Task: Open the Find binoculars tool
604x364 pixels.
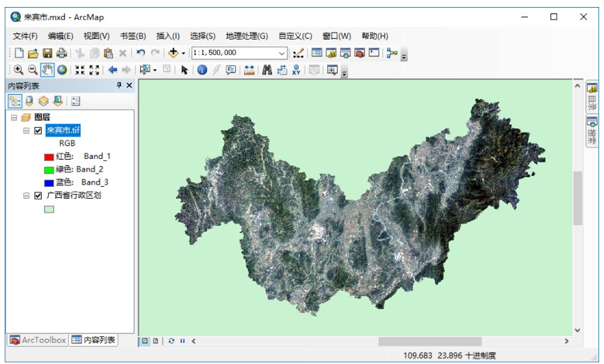Action: coord(266,70)
